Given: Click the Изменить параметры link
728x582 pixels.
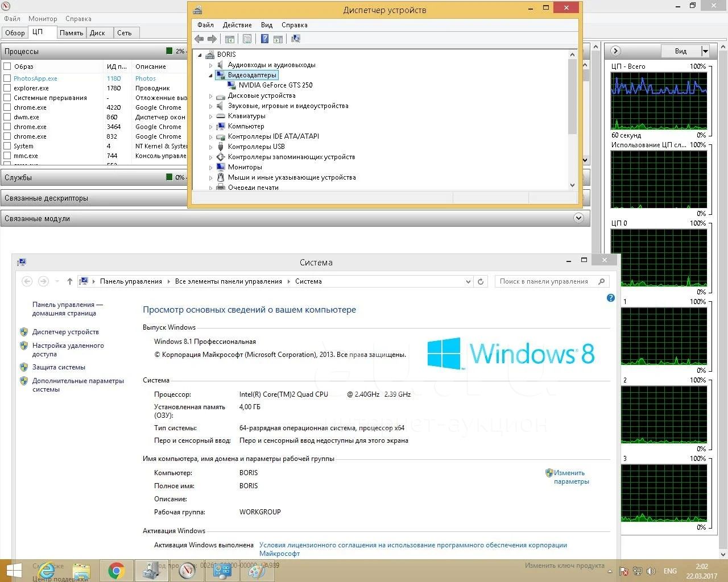Looking at the screenshot, I should [x=572, y=477].
